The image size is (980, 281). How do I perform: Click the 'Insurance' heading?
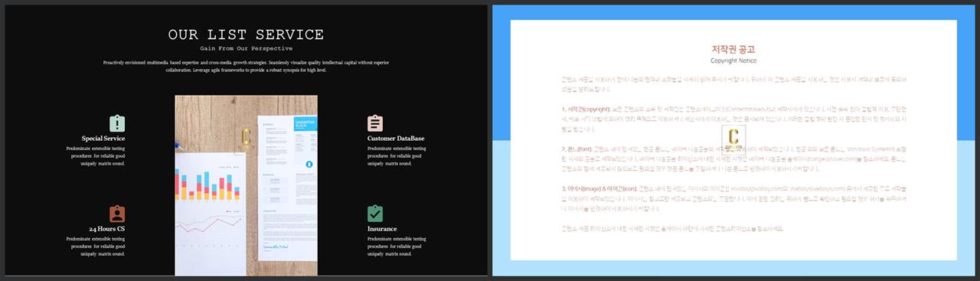click(x=382, y=229)
